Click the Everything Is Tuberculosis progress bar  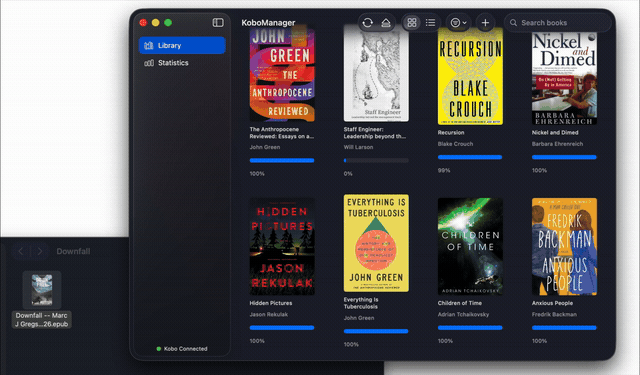(376, 331)
